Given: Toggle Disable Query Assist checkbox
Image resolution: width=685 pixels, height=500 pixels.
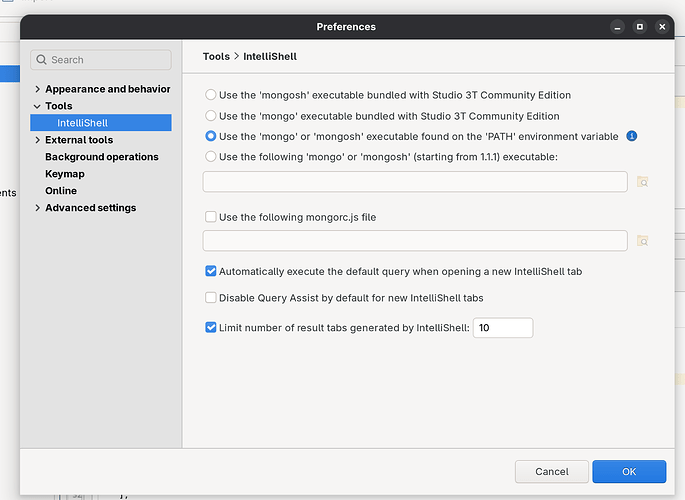Looking at the screenshot, I should (x=211, y=297).
